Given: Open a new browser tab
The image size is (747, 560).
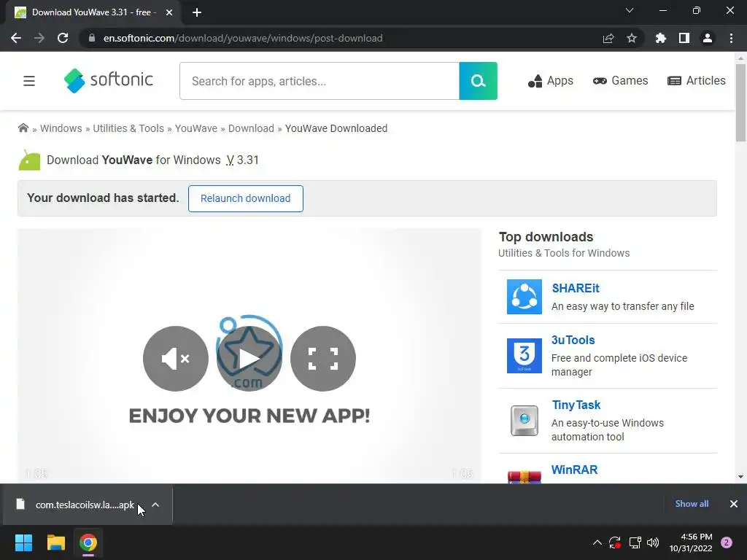Looking at the screenshot, I should [197, 12].
